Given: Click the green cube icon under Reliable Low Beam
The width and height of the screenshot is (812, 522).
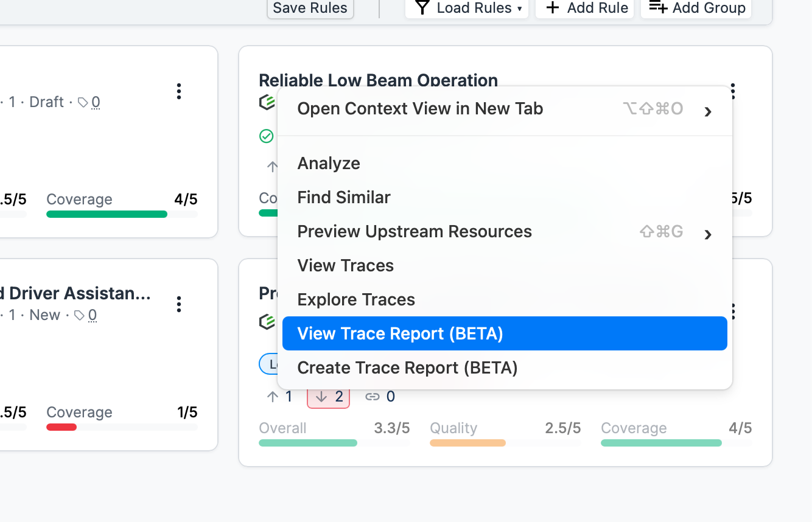Looking at the screenshot, I should coord(267,102).
